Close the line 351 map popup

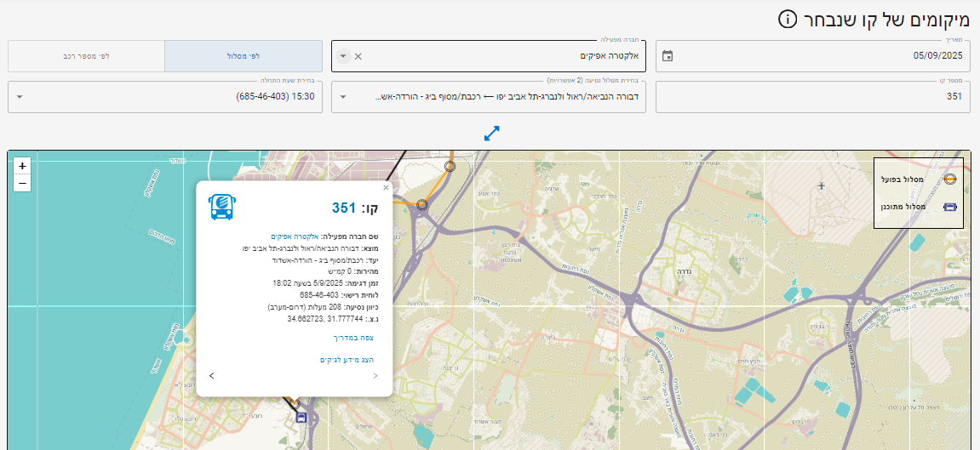(386, 188)
